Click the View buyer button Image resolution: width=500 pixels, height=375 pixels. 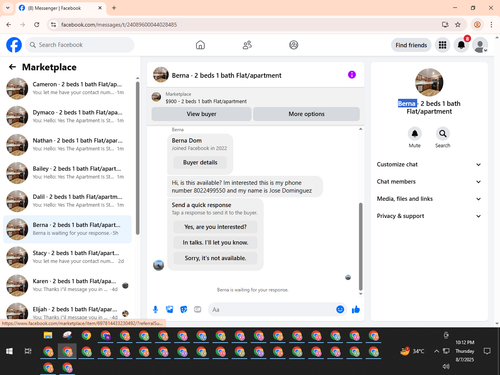coord(201,114)
